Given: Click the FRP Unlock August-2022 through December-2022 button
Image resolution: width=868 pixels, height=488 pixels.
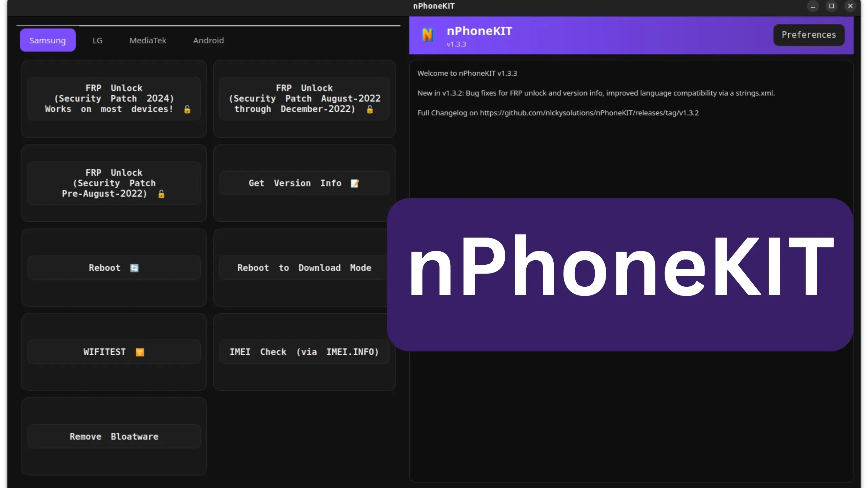Looking at the screenshot, I should [x=304, y=99].
